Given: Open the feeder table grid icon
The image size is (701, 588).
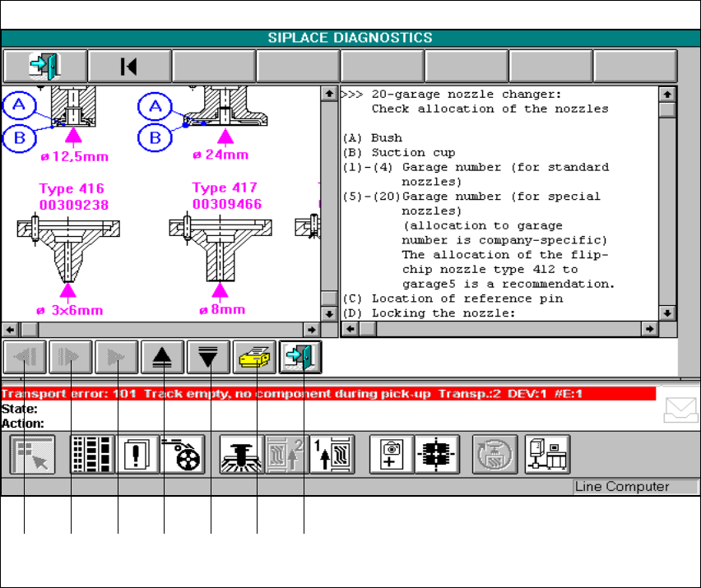Looking at the screenshot, I should [x=92, y=455].
